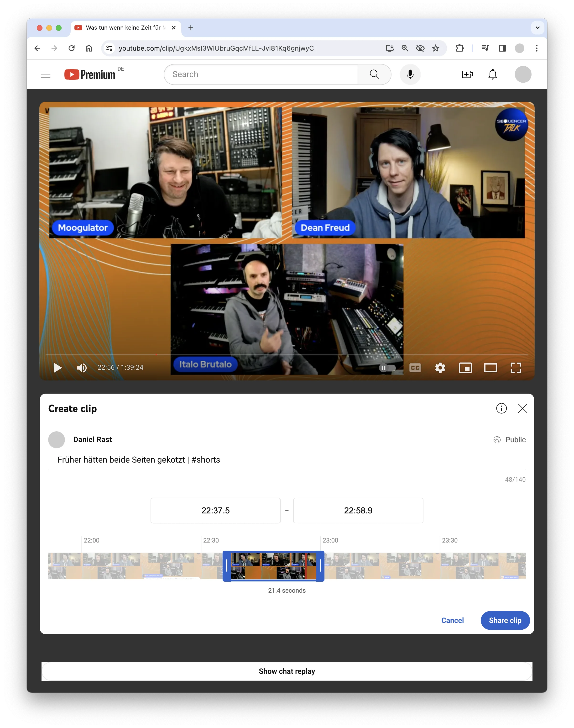Screen dimensions: 574x728
Task: Click the right clip range handle
Action: point(320,566)
